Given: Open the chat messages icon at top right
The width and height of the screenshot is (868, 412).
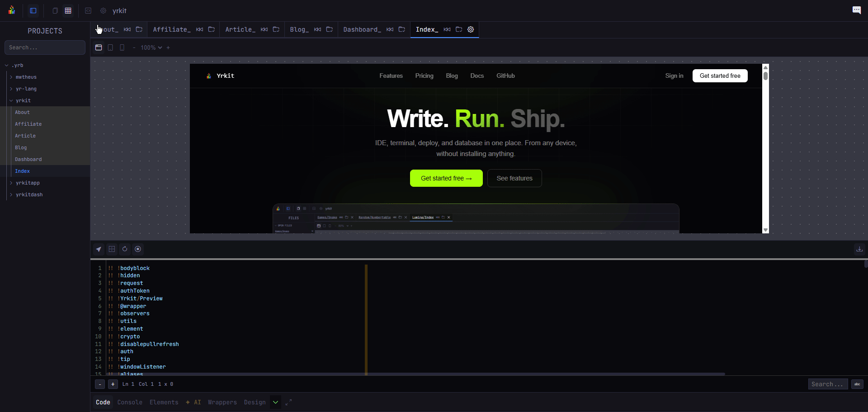Looking at the screenshot, I should [856, 10].
